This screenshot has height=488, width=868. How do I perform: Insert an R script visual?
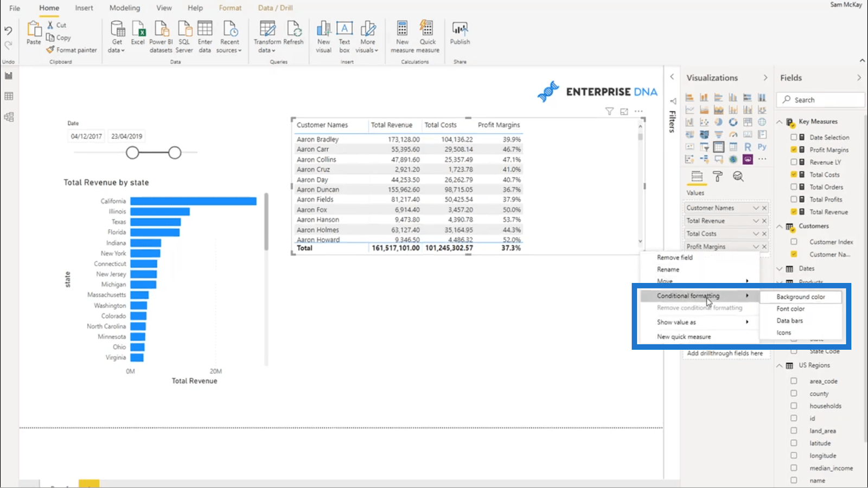[x=748, y=146]
